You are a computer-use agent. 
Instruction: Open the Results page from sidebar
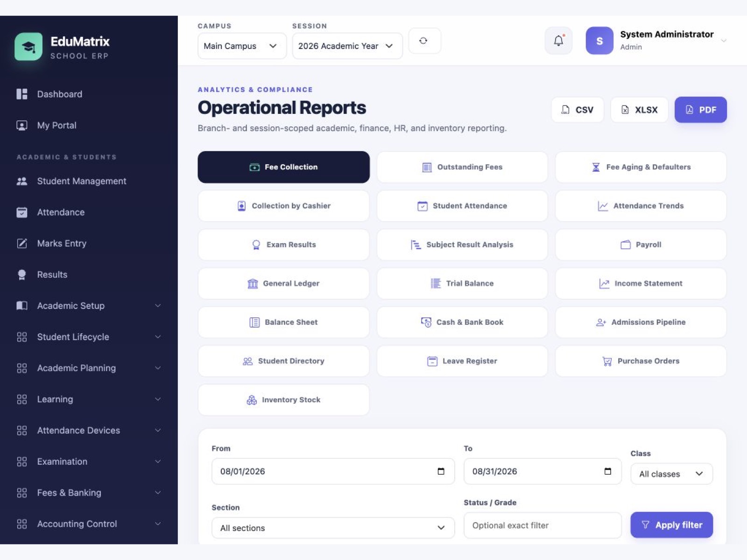[52, 274]
